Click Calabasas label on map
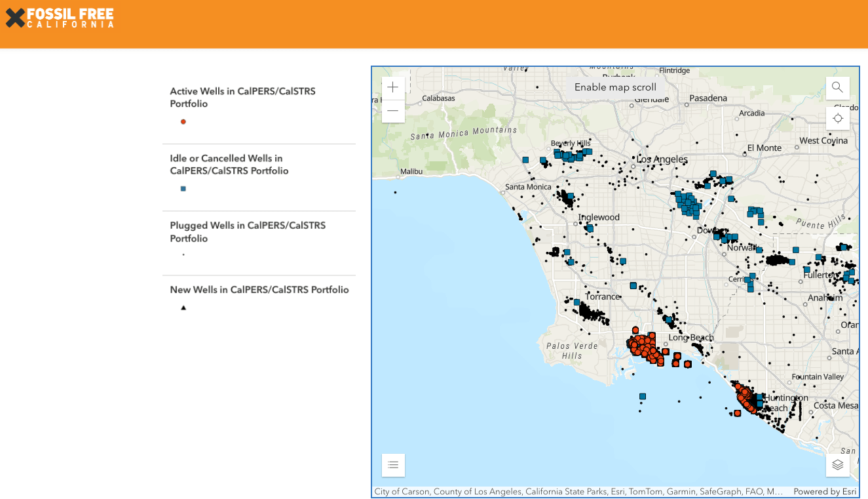Screen dimensions: 868x499 coord(438,98)
